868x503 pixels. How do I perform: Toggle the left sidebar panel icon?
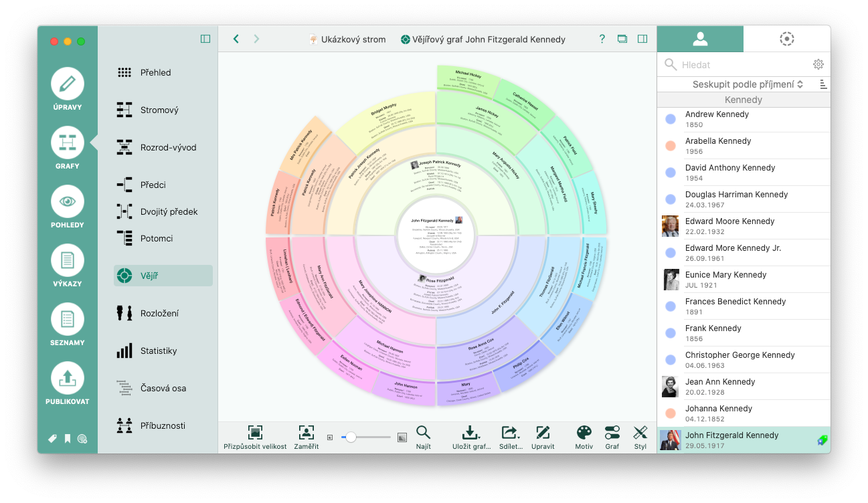point(205,39)
